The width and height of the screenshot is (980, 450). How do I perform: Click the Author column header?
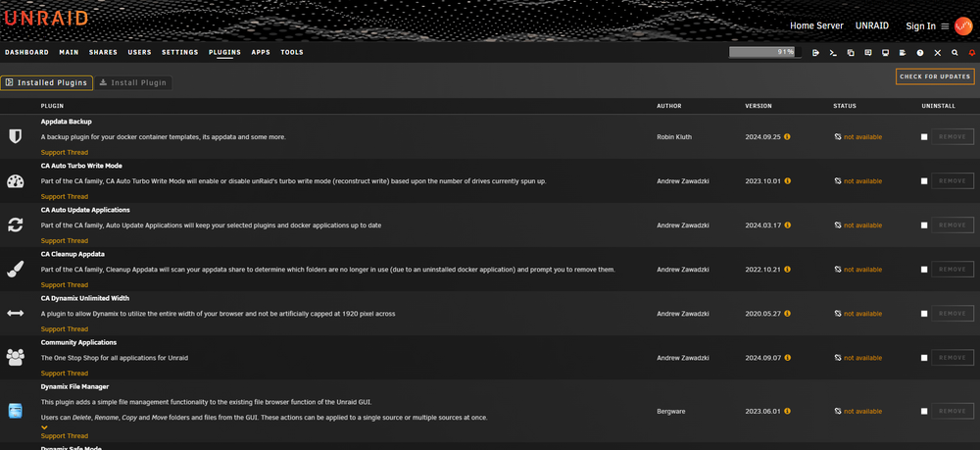[x=668, y=106]
